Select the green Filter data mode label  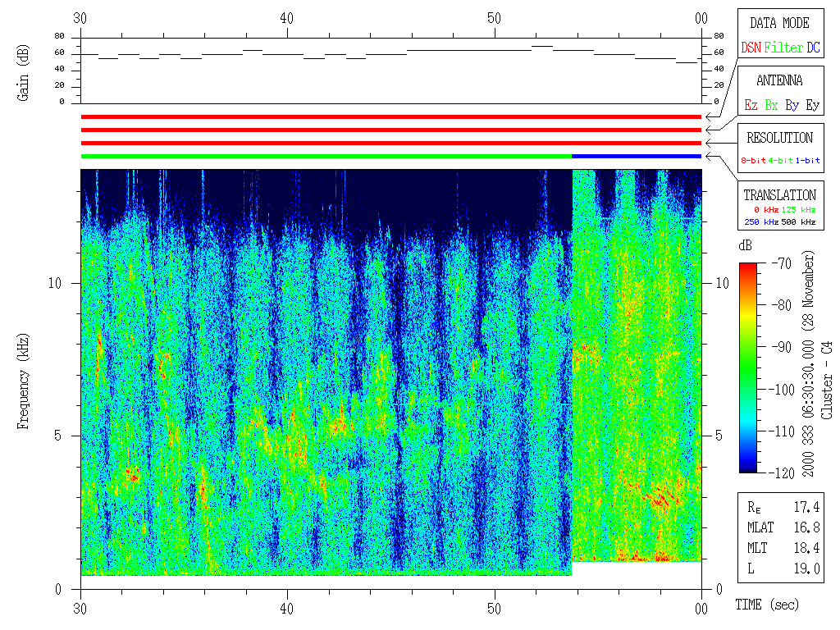[x=783, y=48]
